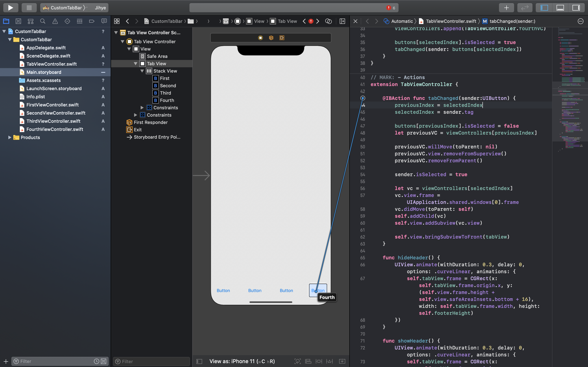Open the Library plus button

(506, 8)
